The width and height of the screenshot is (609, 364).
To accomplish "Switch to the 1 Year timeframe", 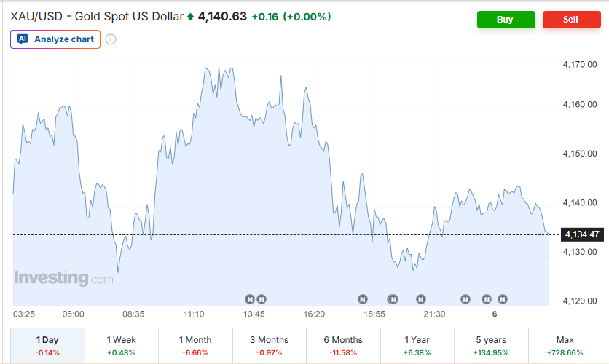I will click(x=417, y=345).
